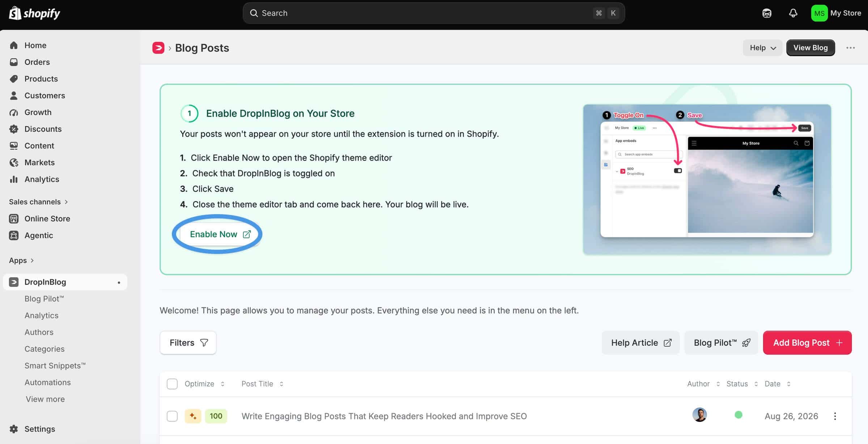Open the Sidekick assistant icon

[x=767, y=13]
